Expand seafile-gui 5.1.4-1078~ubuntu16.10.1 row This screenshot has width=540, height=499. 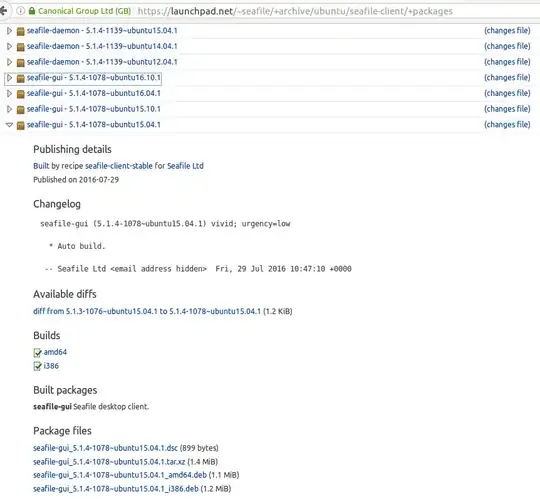point(9,78)
